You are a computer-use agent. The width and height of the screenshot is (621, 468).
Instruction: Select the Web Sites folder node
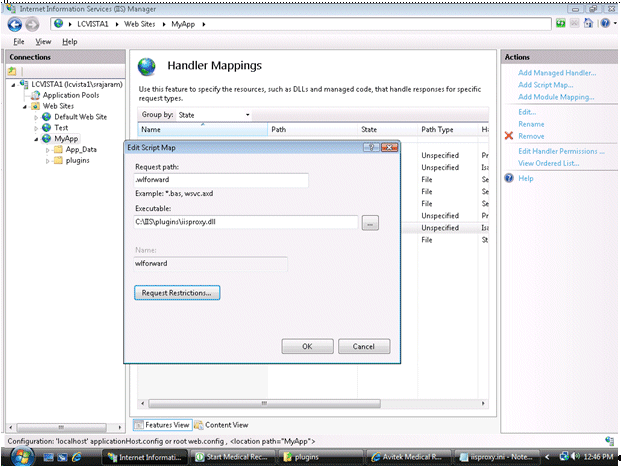point(58,106)
